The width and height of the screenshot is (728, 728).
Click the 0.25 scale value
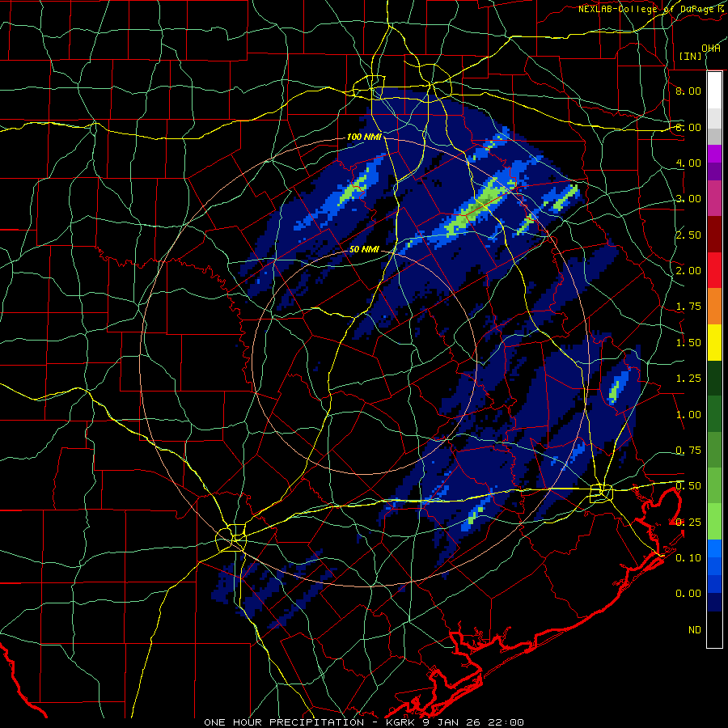click(688, 523)
